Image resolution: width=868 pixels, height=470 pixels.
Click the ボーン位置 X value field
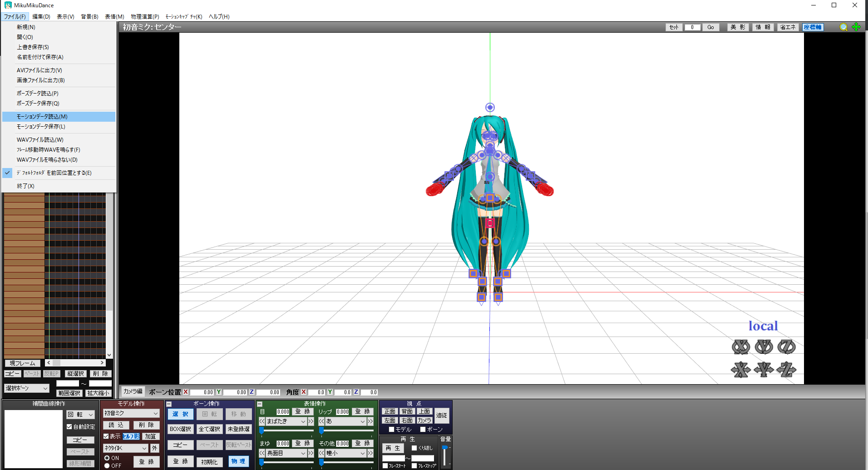pos(202,392)
